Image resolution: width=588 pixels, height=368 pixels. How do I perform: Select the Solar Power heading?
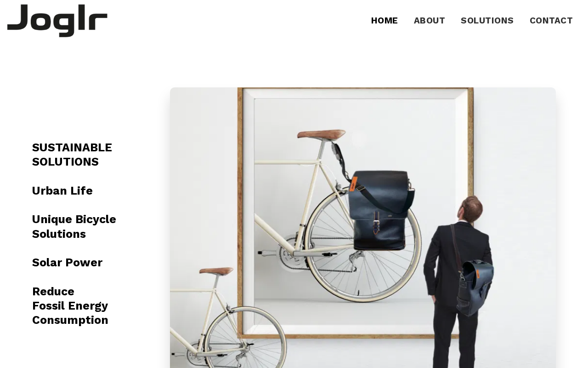pos(67,262)
